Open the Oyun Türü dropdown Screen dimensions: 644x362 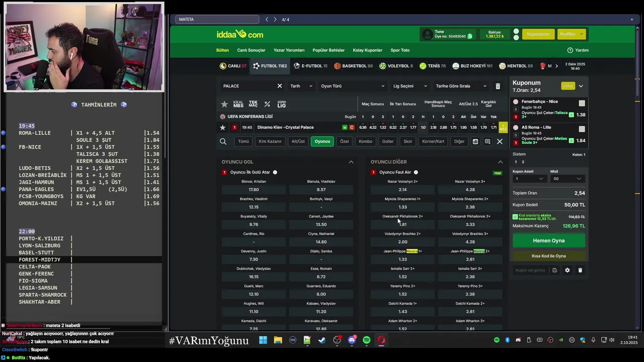point(353,86)
